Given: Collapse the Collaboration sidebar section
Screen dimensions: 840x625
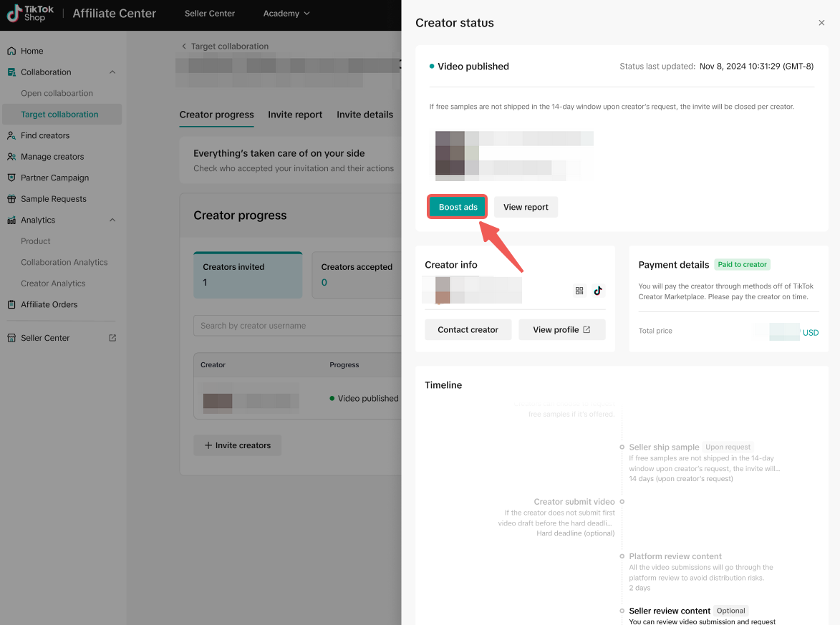Looking at the screenshot, I should (x=112, y=72).
